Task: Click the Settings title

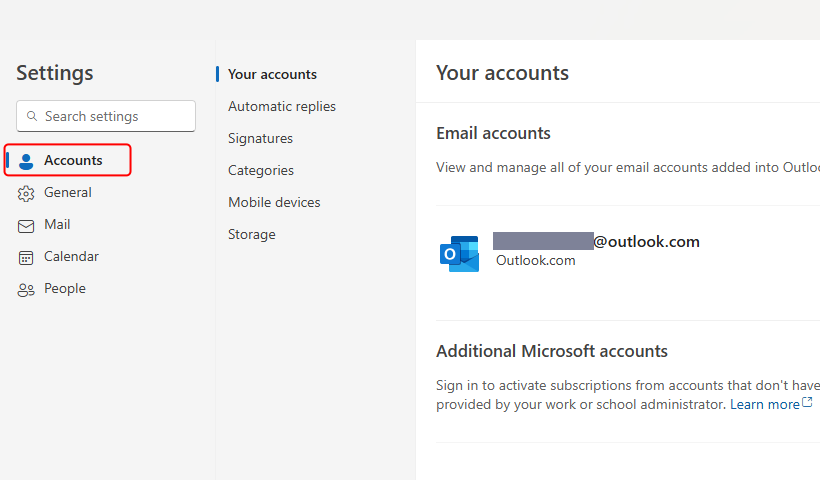Action: click(54, 73)
